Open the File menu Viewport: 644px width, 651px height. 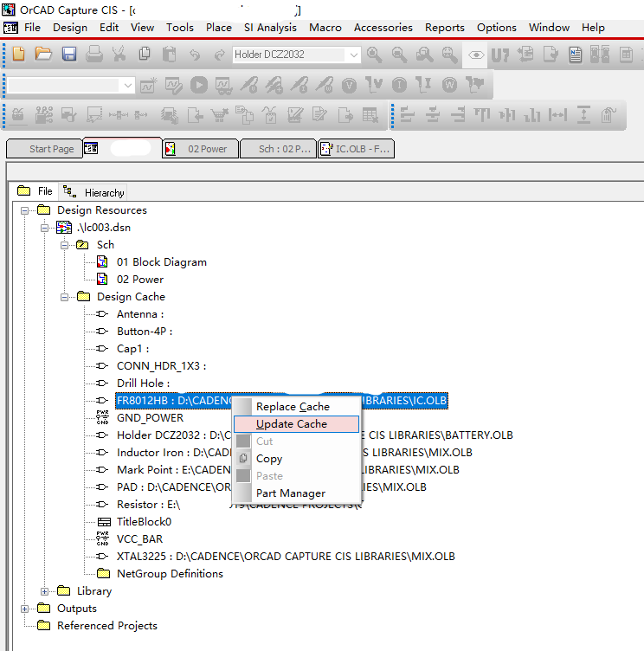[32, 28]
